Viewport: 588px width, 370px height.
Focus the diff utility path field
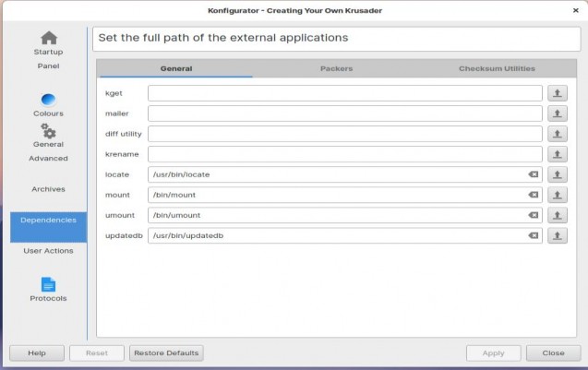click(345, 134)
